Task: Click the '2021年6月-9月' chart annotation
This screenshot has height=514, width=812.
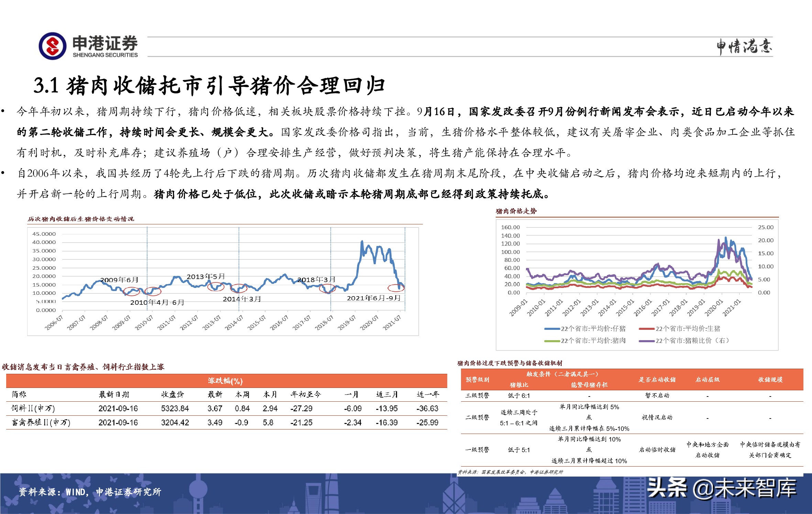Action: pos(374,298)
